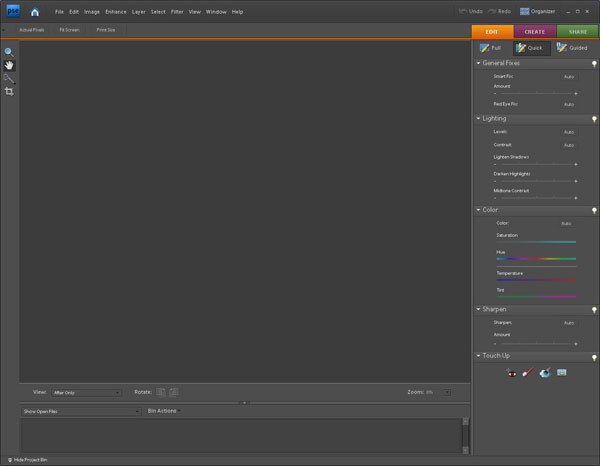Open the Zoom percentage dropdown arrow

(x=447, y=392)
